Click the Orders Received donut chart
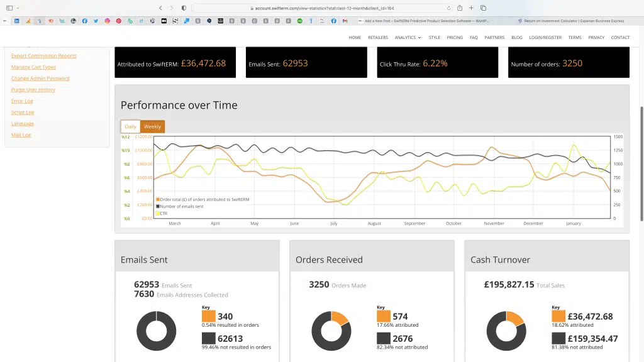 [331, 331]
